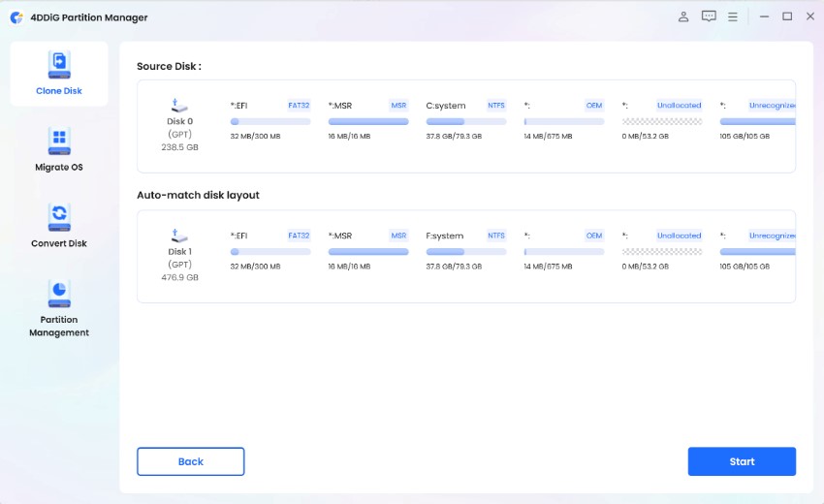Image resolution: width=824 pixels, height=504 pixels.
Task: Open the feedback chat icon
Action: tap(709, 16)
